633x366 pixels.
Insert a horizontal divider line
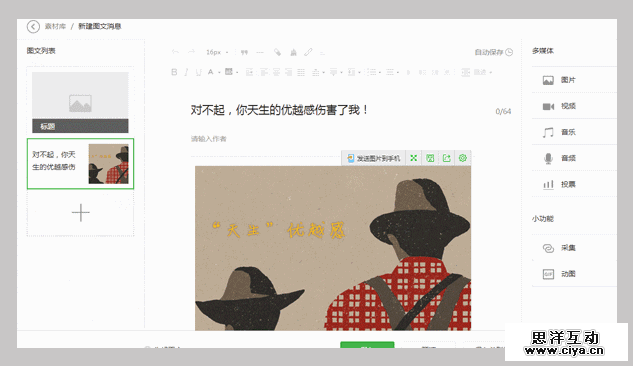[x=260, y=52]
